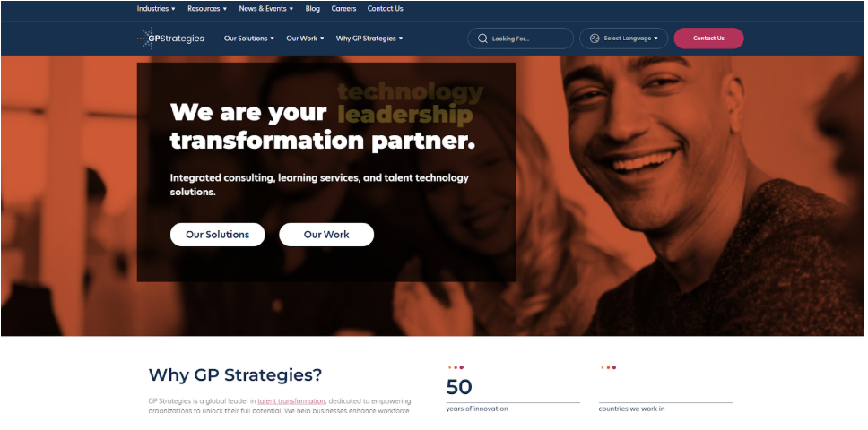This screenshot has height=430, width=868.
Task: Click the red Contact Us button
Action: tap(708, 39)
